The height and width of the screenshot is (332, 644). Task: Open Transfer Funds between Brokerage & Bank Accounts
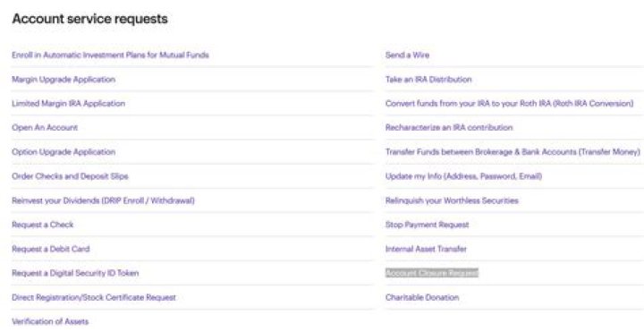(x=513, y=152)
